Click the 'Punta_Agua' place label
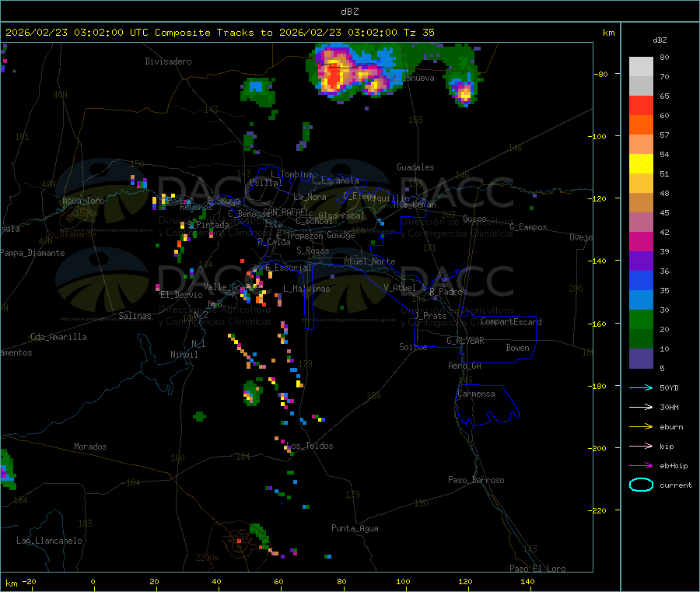 [355, 529]
